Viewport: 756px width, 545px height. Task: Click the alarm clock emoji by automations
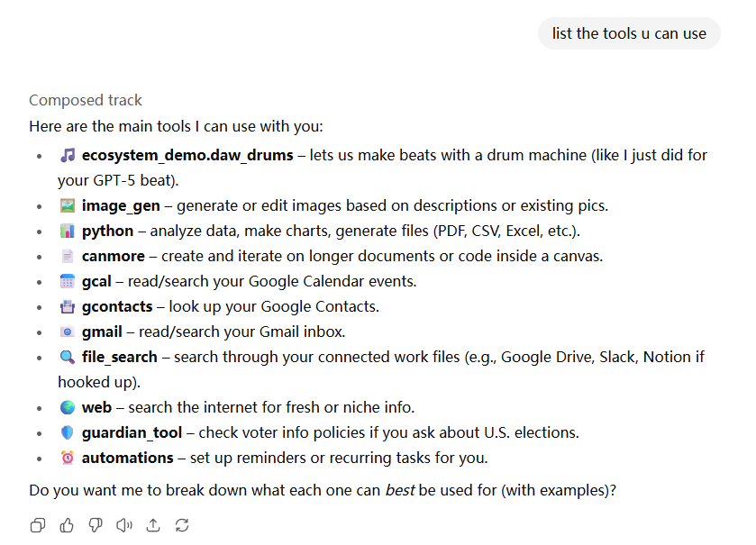tap(68, 458)
